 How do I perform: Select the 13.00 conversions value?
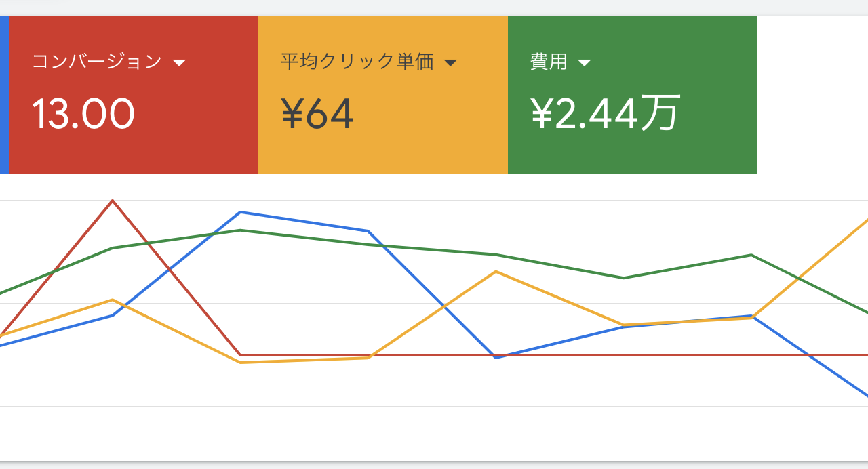pyautogui.click(x=83, y=114)
